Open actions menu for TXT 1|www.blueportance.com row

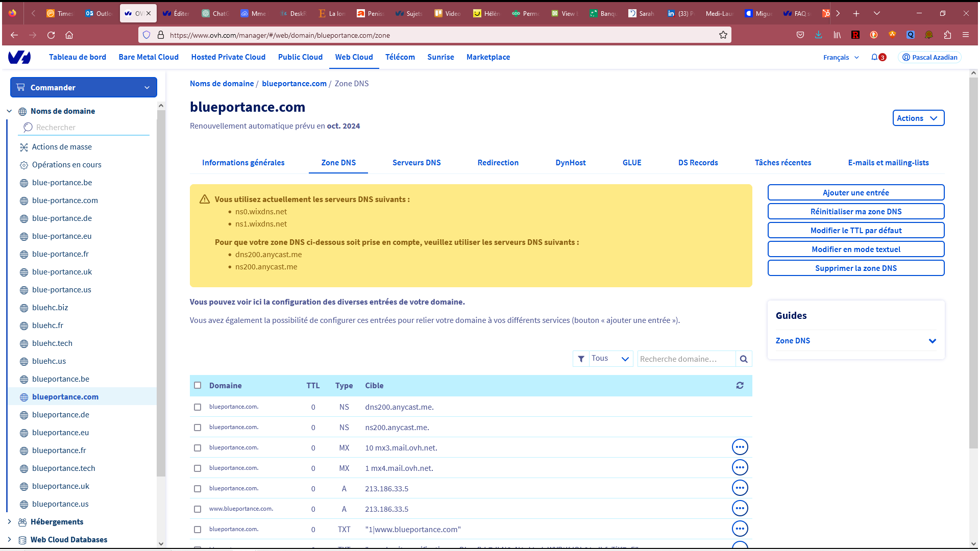point(740,529)
